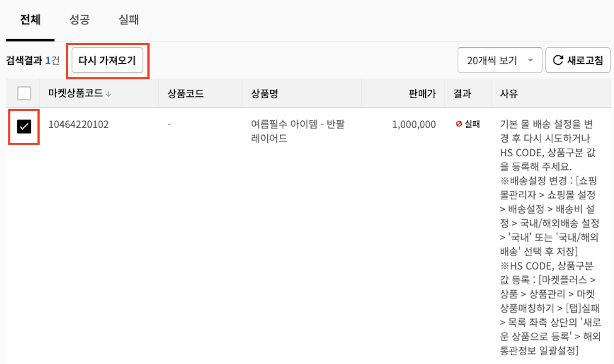614x364 pixels.
Task: Click the 사유 column header
Action: [509, 93]
